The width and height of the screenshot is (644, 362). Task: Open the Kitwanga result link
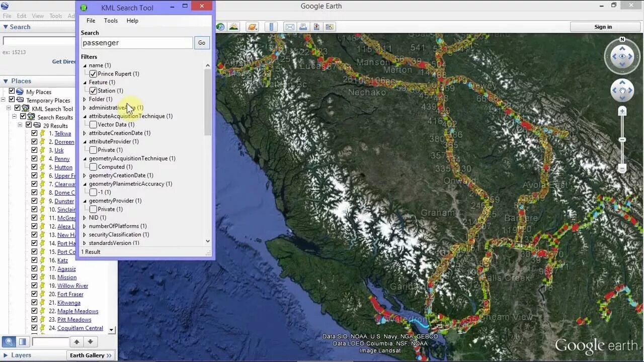(x=69, y=303)
